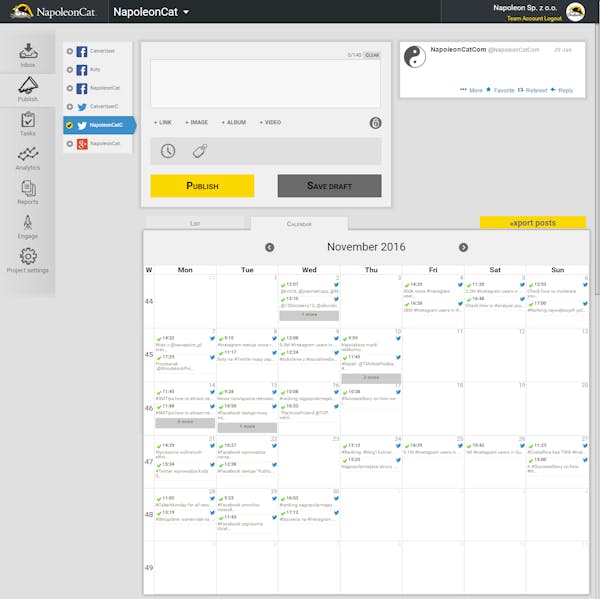Image resolution: width=600 pixels, height=599 pixels.
Task: Click the + ALBUM option
Action: coord(233,122)
